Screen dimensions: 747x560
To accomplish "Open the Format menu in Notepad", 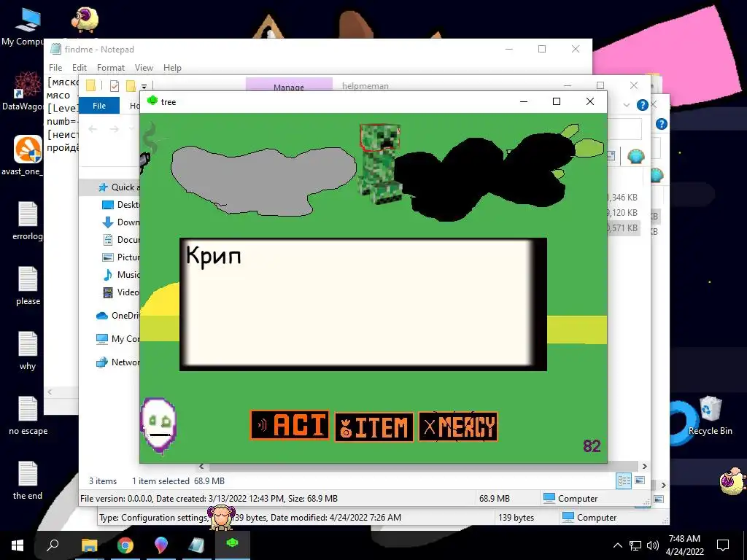I will [x=111, y=68].
